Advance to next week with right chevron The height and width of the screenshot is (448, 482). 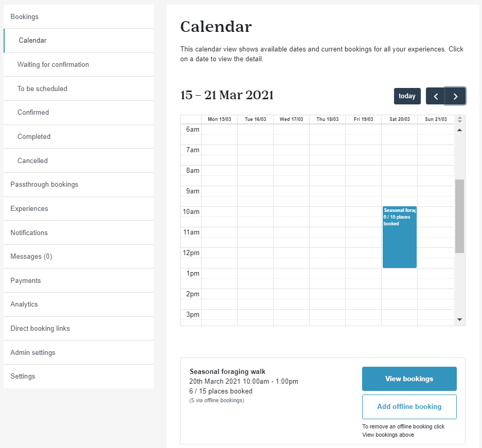[455, 96]
